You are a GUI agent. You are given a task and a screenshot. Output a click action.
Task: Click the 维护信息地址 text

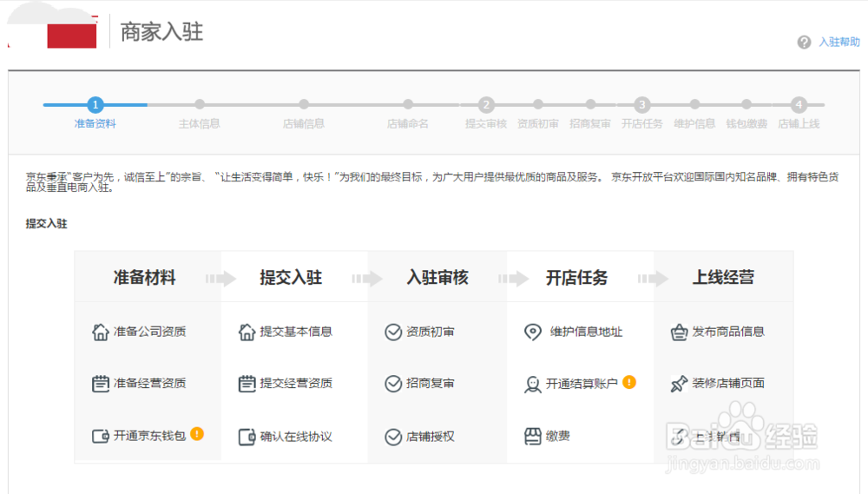click(586, 332)
